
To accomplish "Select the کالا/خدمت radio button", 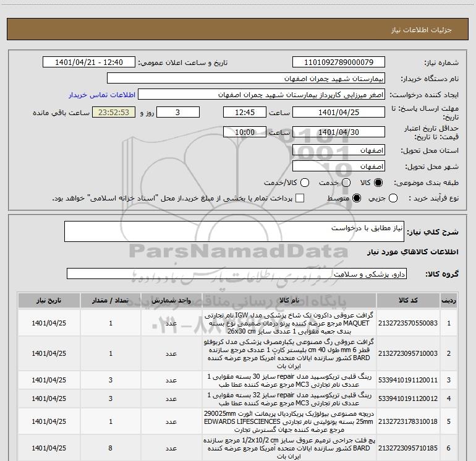I will click(x=305, y=183).
